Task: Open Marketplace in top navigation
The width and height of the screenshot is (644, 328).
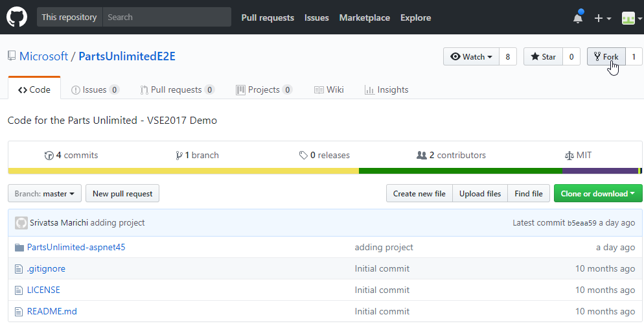Action: [365, 18]
